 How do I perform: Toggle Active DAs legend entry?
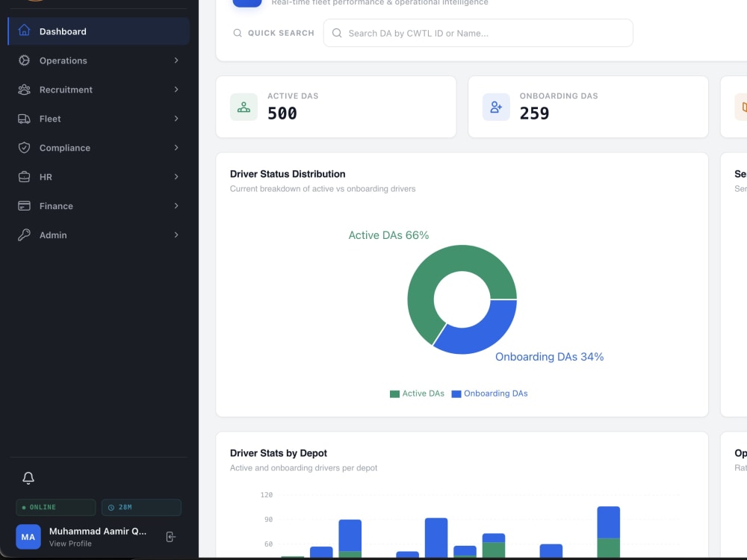(417, 393)
